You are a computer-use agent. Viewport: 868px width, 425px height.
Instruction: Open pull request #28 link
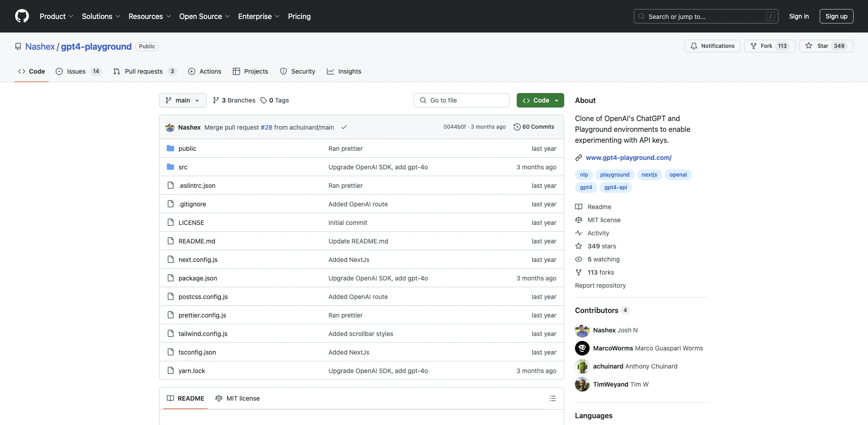pos(266,127)
